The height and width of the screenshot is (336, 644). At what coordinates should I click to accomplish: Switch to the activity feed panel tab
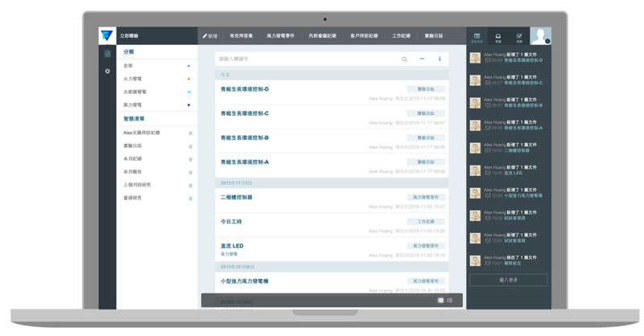pos(477,37)
